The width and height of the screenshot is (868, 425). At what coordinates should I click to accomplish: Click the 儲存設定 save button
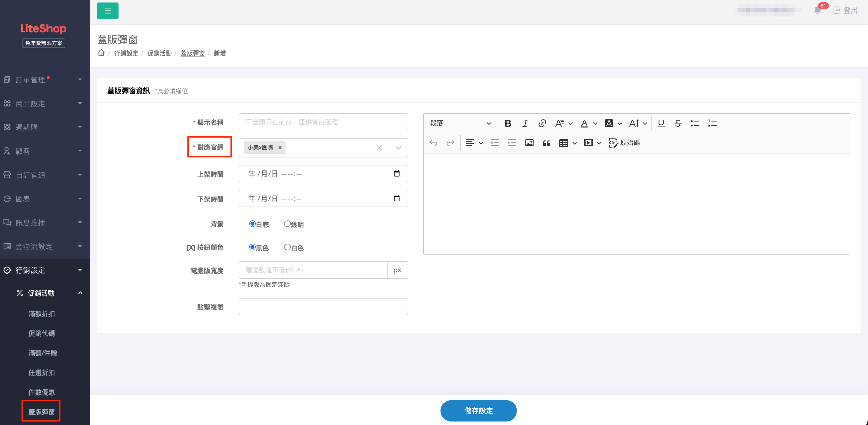point(478,411)
